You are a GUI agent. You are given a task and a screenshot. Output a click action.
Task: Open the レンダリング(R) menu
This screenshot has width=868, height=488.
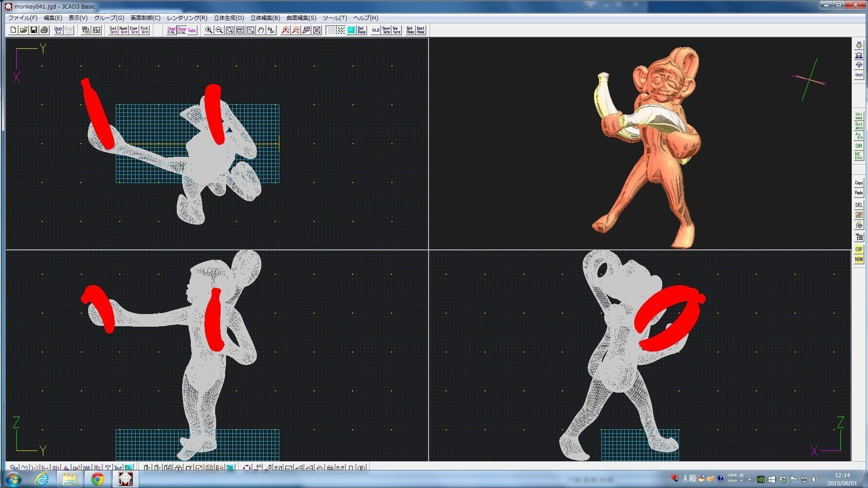tap(187, 18)
